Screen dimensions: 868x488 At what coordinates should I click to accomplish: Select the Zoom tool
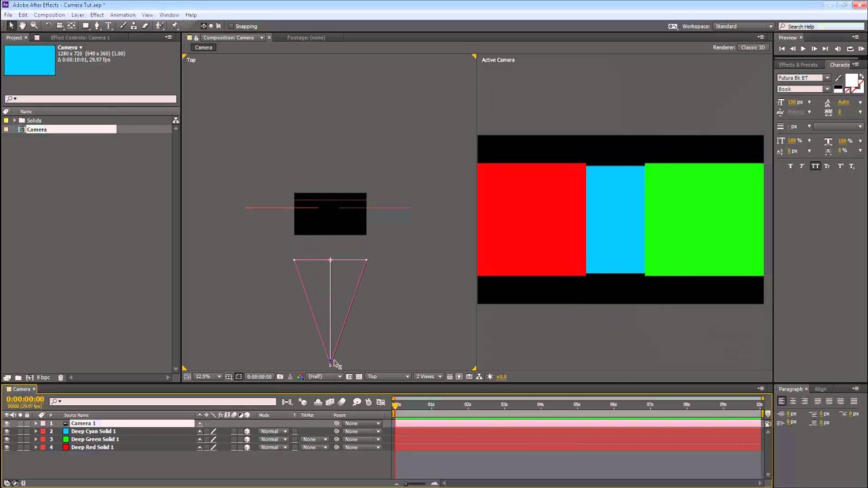click(33, 26)
